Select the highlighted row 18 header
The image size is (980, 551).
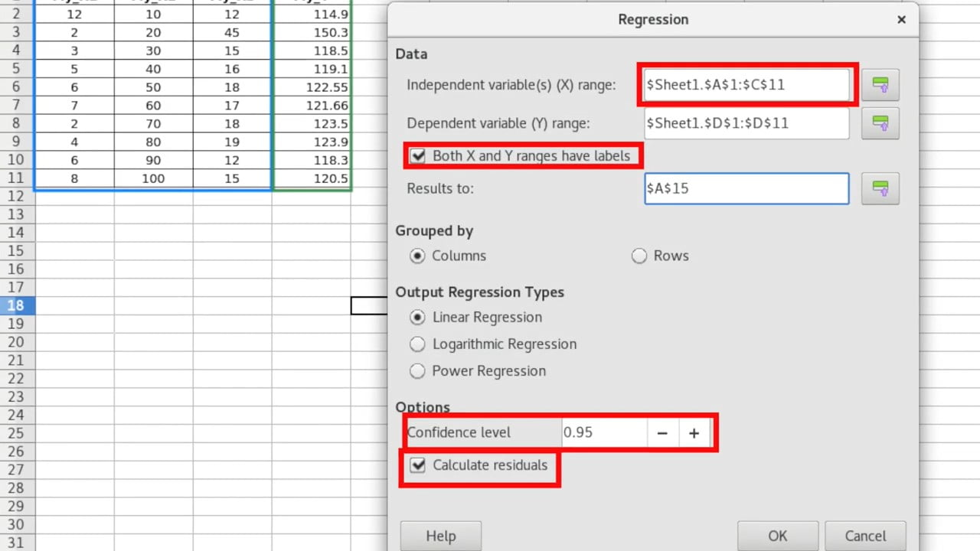[x=16, y=305]
